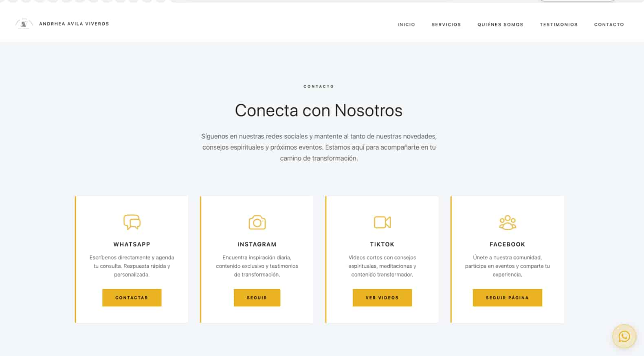Click the TikTok video camera icon

tap(382, 222)
